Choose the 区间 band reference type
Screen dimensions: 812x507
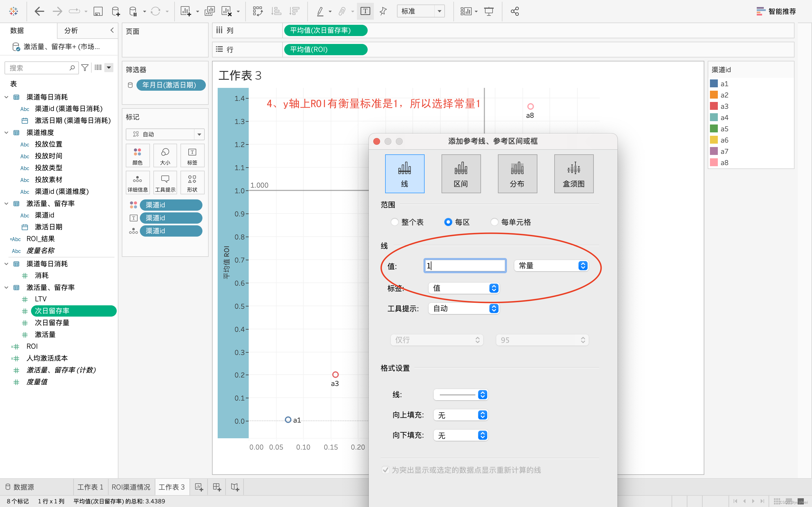pyautogui.click(x=461, y=174)
